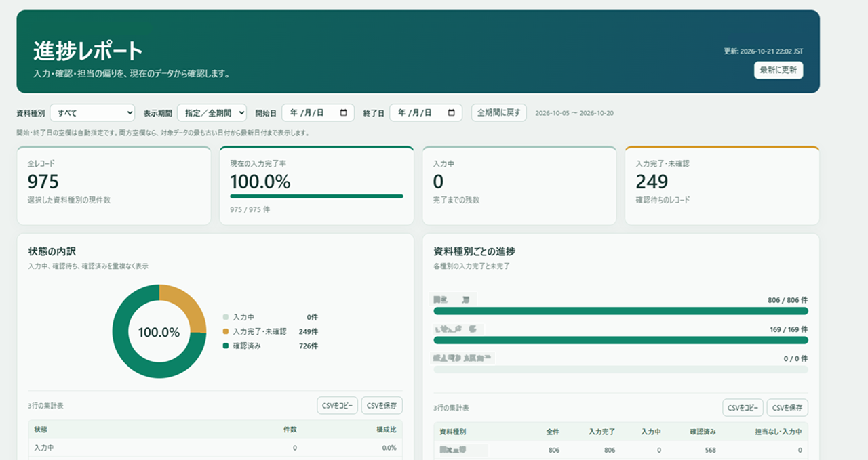Open the calendar picker icon in 終了日
Screen dimensions: 868x460
click(x=452, y=112)
